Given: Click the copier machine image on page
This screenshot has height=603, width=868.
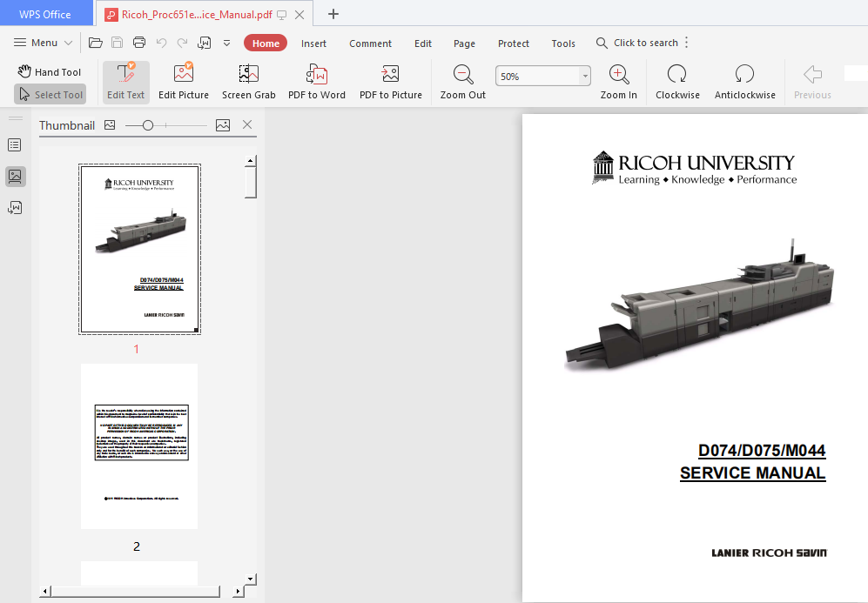Looking at the screenshot, I should (x=699, y=304).
